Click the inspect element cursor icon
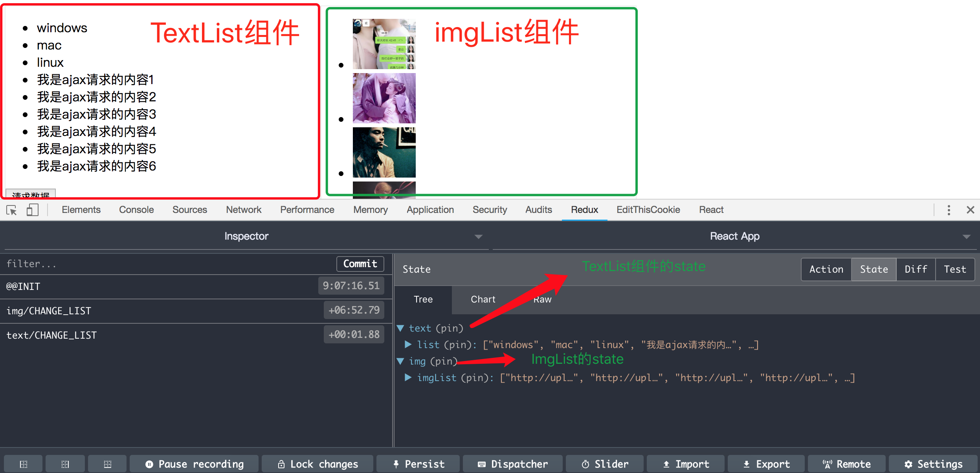 [12, 210]
